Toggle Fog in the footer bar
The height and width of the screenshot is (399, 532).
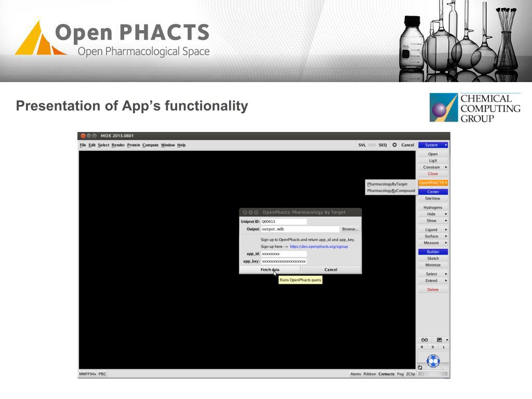(401, 374)
